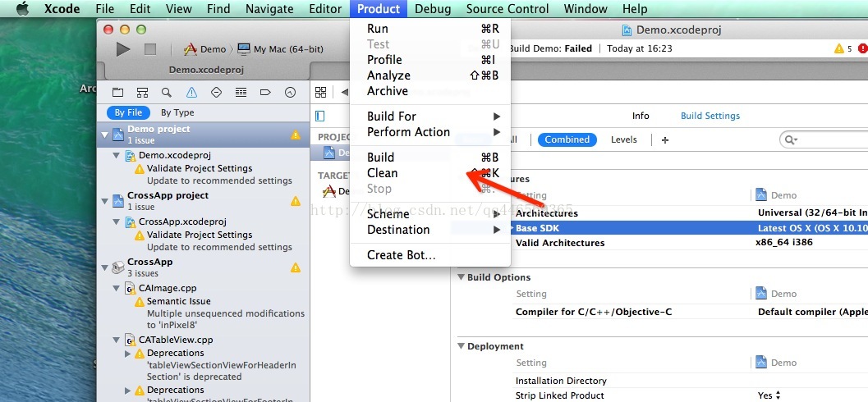Viewport: 868px width, 402px height.
Task: Click the red error indicator in toolbar
Action: pos(862,48)
